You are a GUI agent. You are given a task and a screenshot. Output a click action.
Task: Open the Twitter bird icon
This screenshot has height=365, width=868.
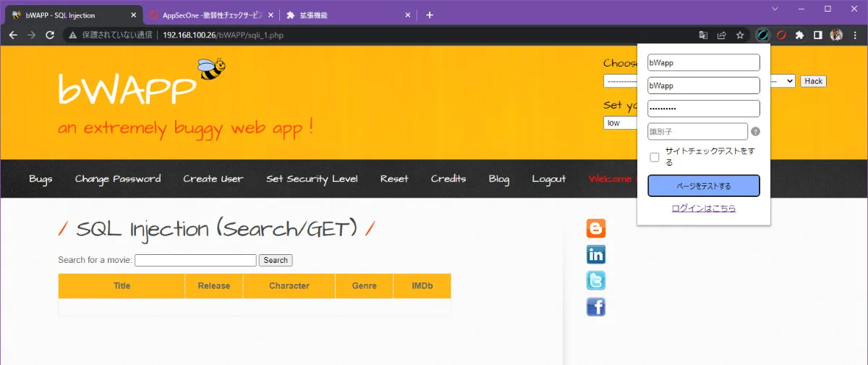click(596, 281)
